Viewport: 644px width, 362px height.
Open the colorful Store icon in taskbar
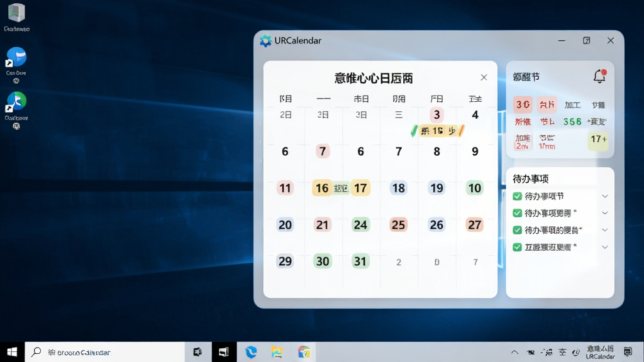pos(304,352)
